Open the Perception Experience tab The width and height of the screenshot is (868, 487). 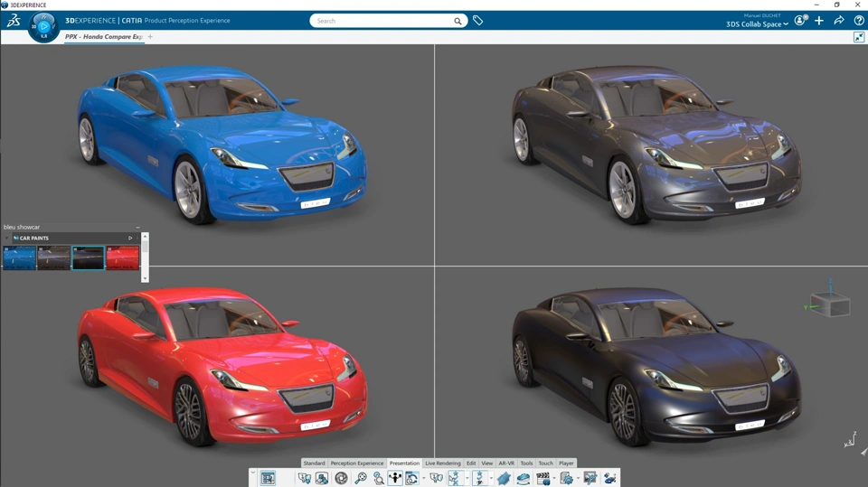click(357, 464)
